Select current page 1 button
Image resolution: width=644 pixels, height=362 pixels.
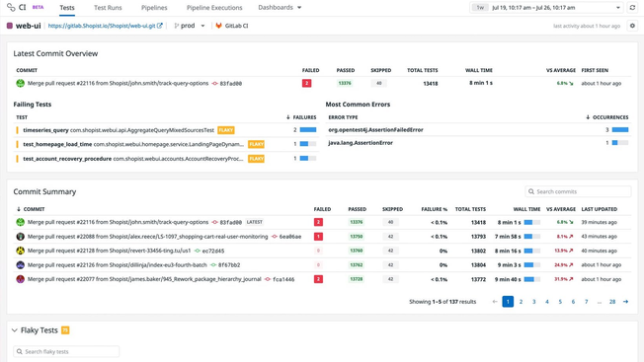508,302
